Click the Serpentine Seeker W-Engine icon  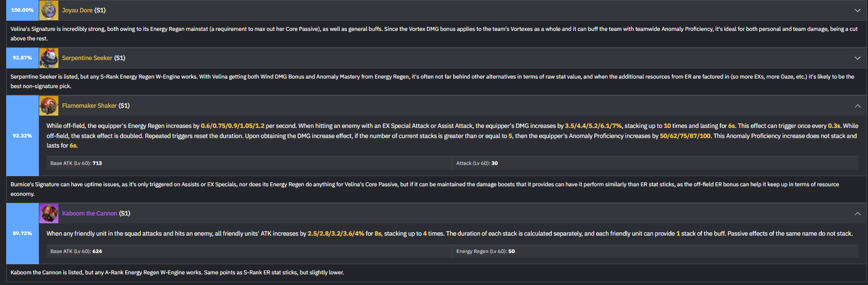(49, 58)
